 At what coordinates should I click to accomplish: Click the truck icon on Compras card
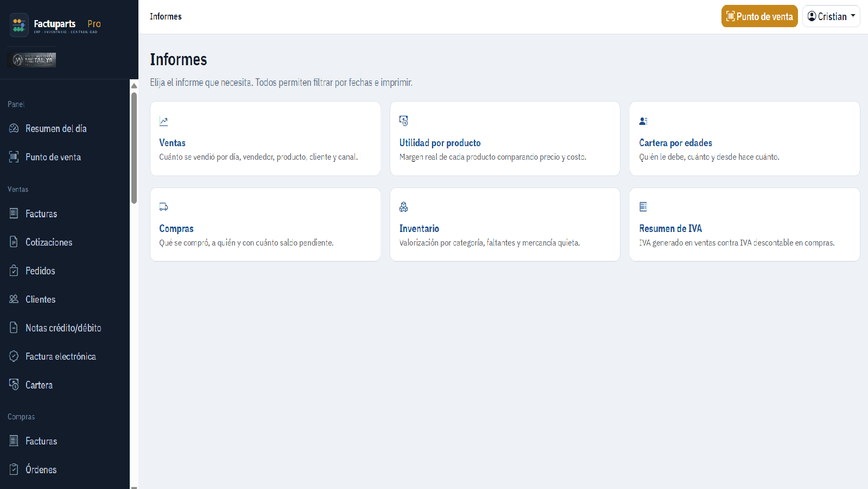[x=163, y=207]
